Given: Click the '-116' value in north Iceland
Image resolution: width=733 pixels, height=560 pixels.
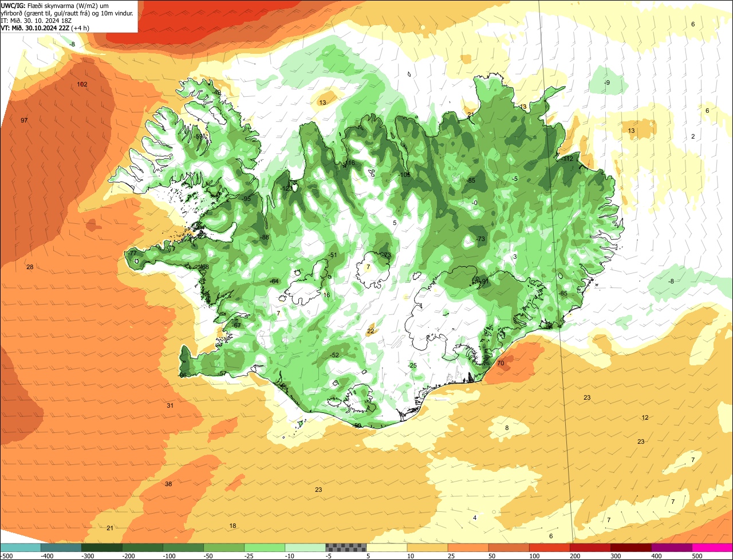Looking at the screenshot, I should (x=349, y=163).
